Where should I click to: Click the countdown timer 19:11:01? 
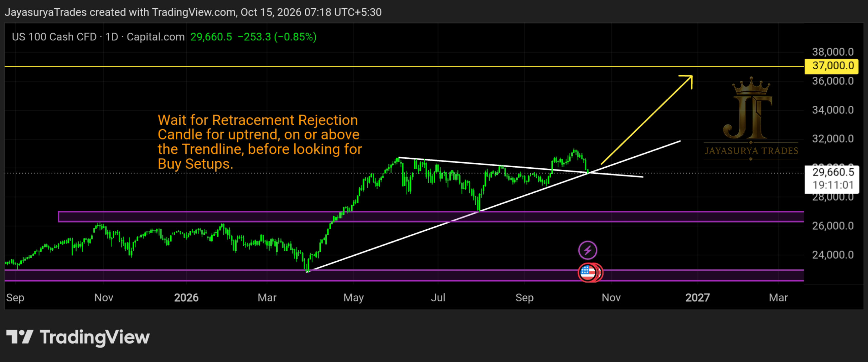pyautogui.click(x=833, y=185)
